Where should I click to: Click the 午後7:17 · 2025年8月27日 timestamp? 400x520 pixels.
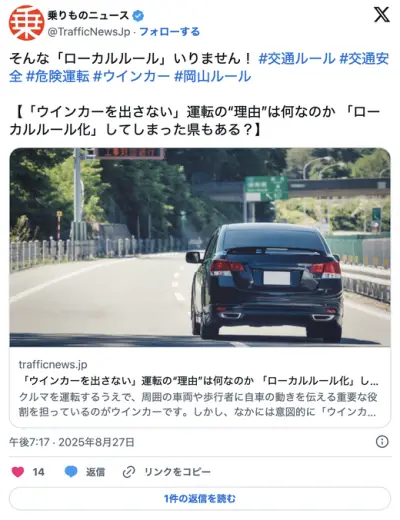72,442
